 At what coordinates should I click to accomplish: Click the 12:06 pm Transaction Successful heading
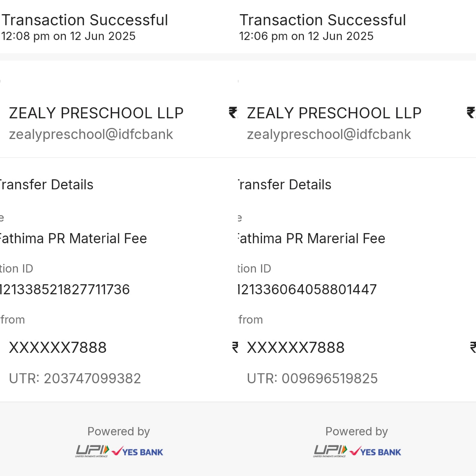tap(322, 20)
